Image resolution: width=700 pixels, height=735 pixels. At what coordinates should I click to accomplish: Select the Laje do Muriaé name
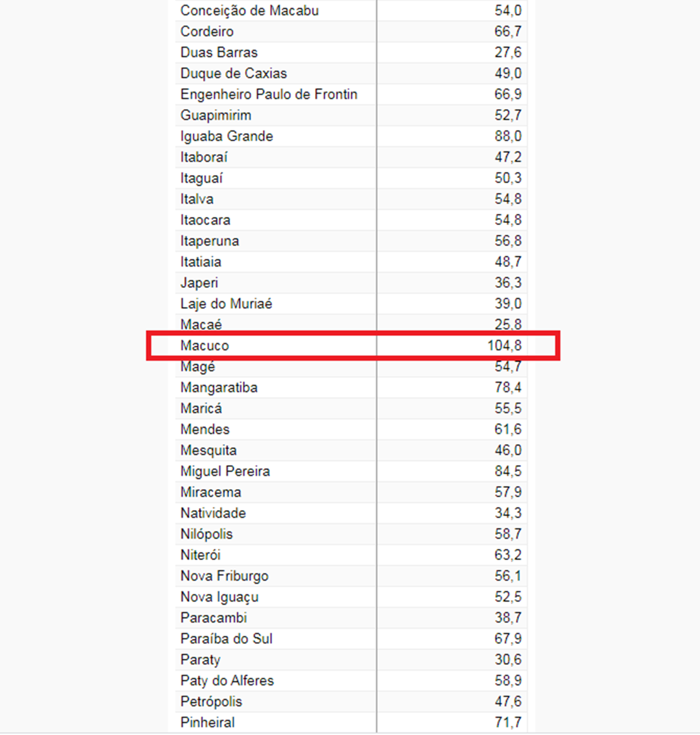coord(226,304)
